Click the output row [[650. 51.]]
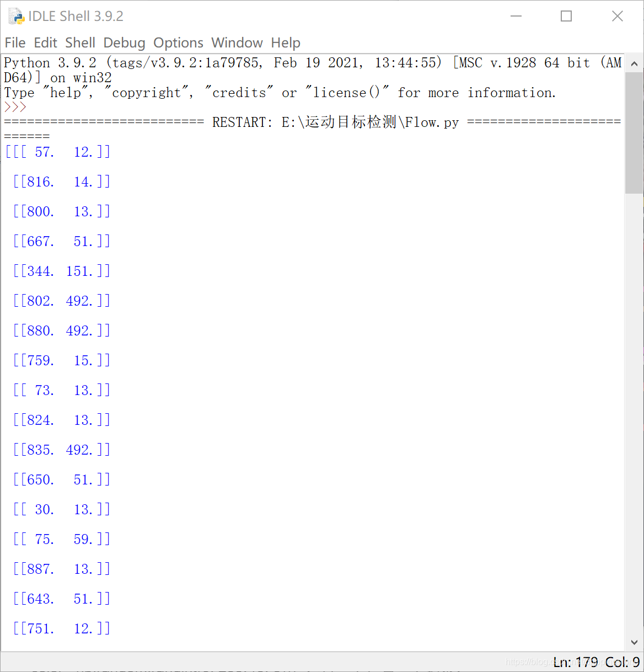Image resolution: width=644 pixels, height=672 pixels. pyautogui.click(x=61, y=479)
